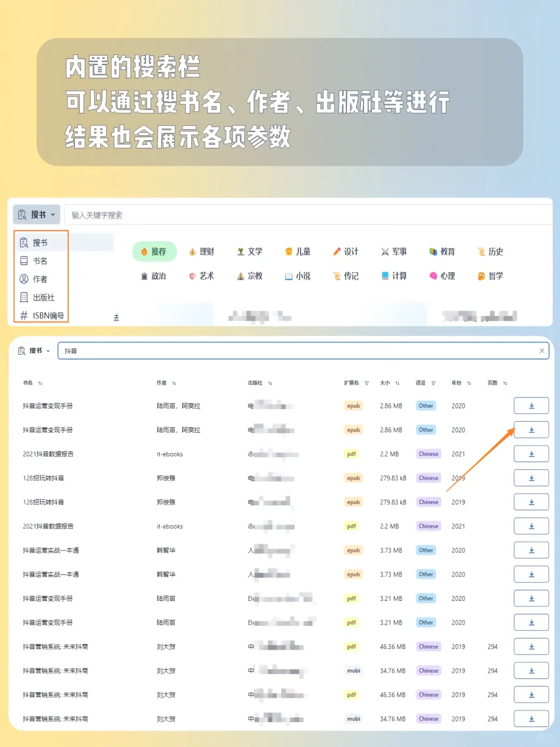The height and width of the screenshot is (747, 560).
Task: Open the 语言 column filter funnel
Action: pyautogui.click(x=433, y=383)
